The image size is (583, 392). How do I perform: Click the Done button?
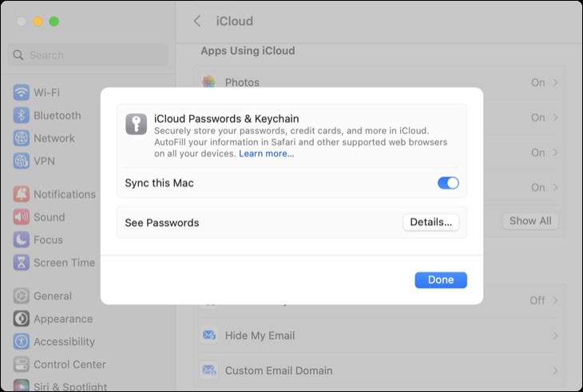(441, 279)
